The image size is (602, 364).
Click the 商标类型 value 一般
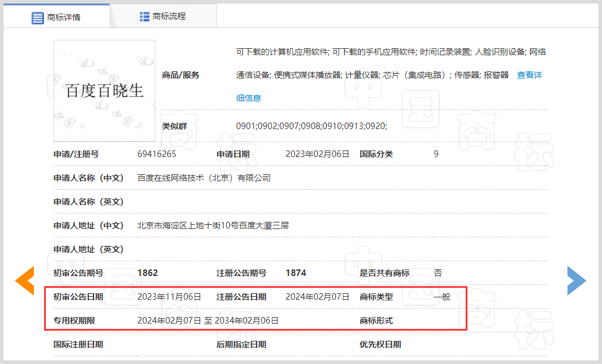click(x=442, y=297)
